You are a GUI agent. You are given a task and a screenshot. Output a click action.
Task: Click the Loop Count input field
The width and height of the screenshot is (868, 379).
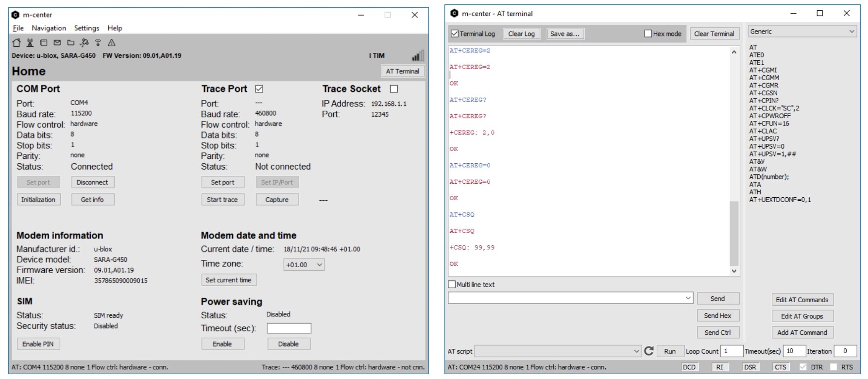pos(732,351)
